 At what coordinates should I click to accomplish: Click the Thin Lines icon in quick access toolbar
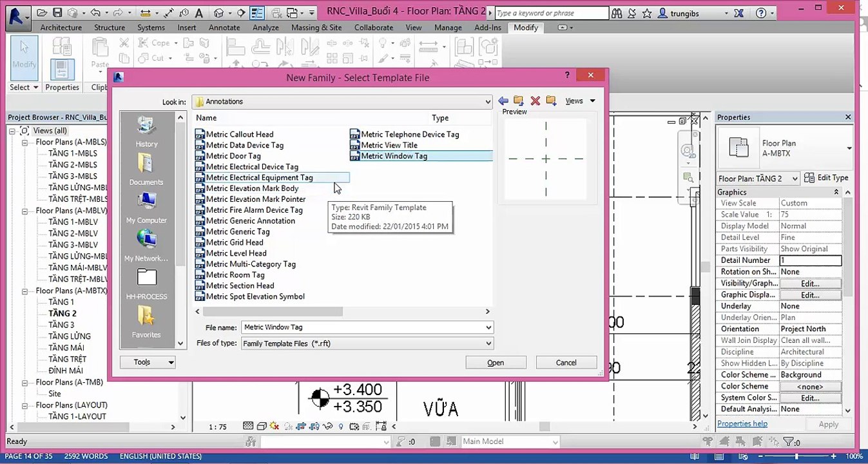tap(257, 12)
